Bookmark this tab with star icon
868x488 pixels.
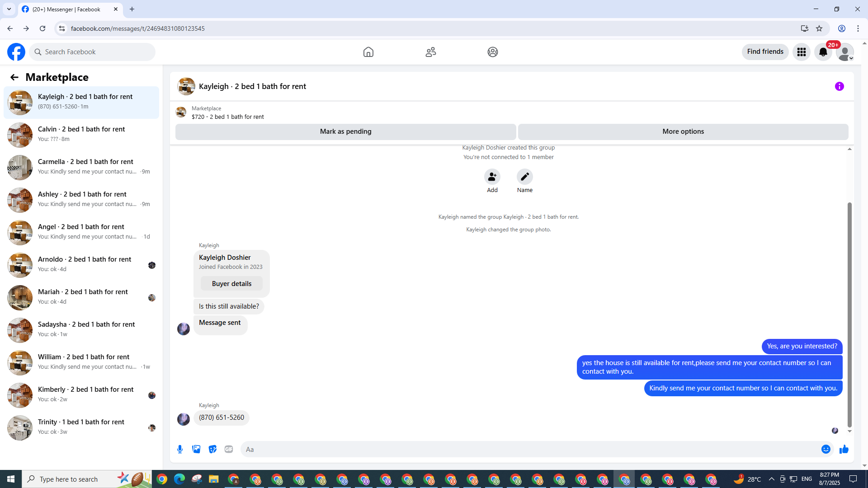click(x=819, y=28)
